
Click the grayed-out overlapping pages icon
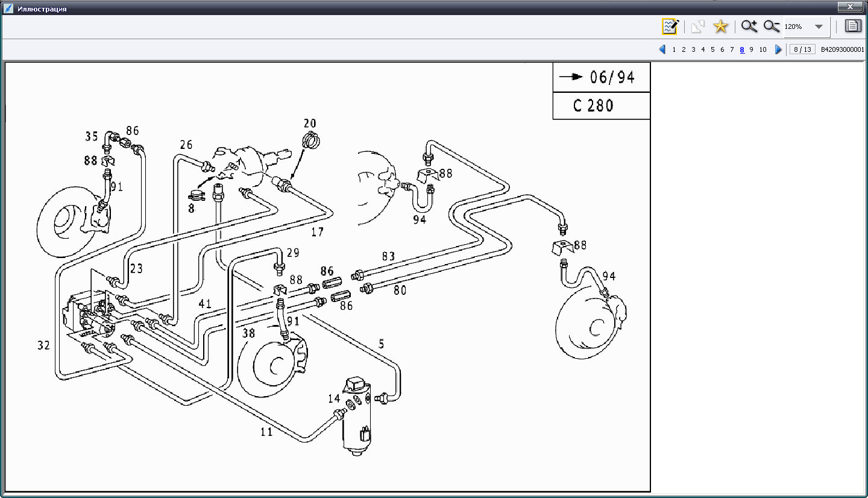click(698, 27)
